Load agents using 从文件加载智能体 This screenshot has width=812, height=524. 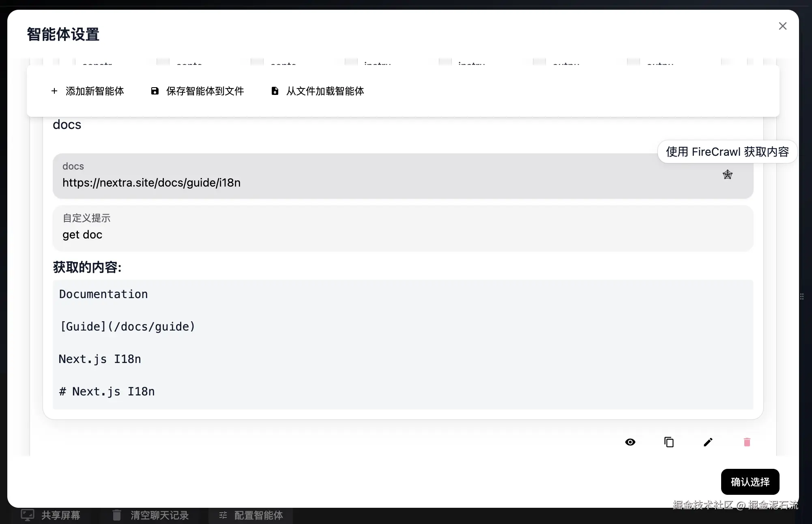click(x=318, y=91)
